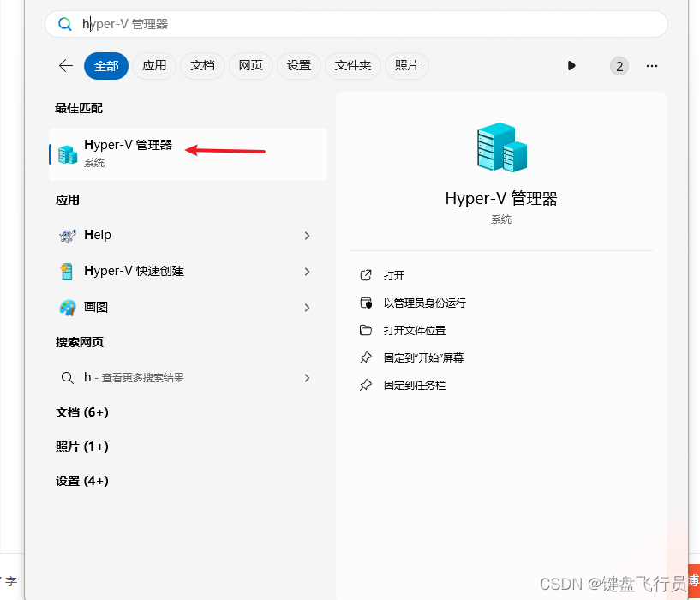Click the search magnifier icon in search box
The height and width of the screenshot is (600, 700).
point(65,24)
